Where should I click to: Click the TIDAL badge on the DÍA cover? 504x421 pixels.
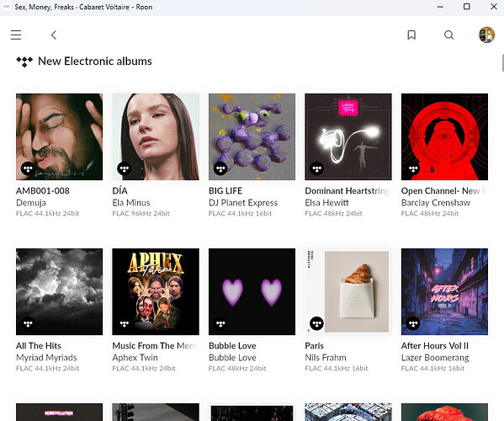tap(124, 168)
